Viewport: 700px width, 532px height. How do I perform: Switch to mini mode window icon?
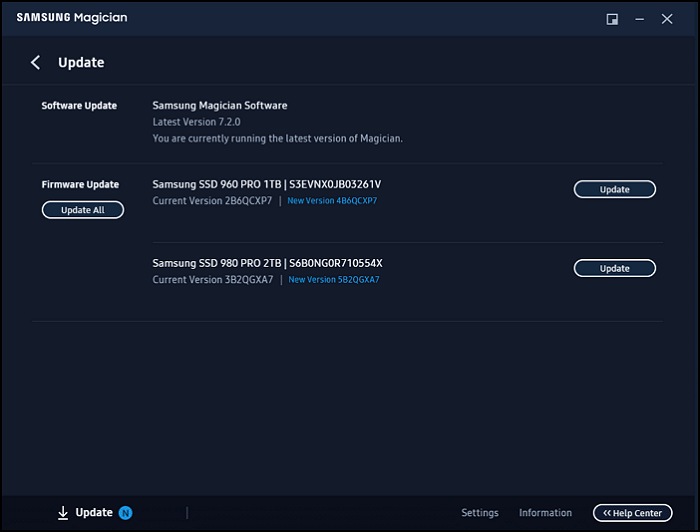(x=612, y=19)
